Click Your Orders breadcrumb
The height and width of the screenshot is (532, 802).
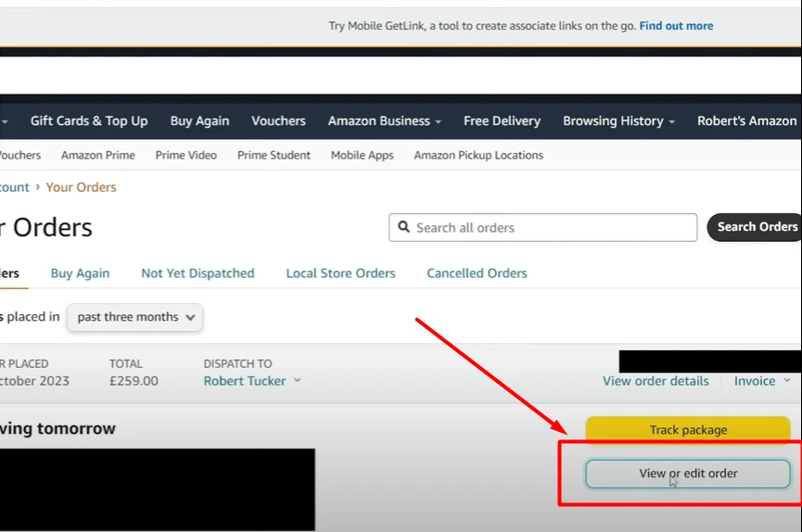81,187
